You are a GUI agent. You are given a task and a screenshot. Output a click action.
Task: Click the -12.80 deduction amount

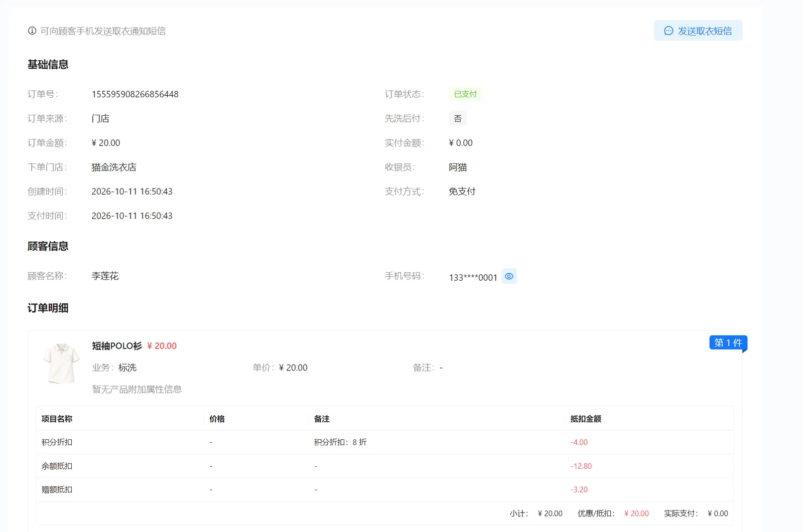(581, 466)
